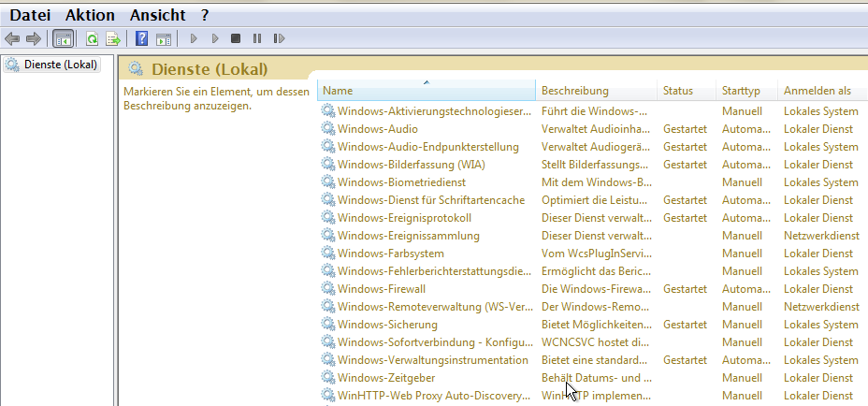This screenshot has height=406, width=868.
Task: Click the Windows-Firewall service name
Action: [x=382, y=288]
